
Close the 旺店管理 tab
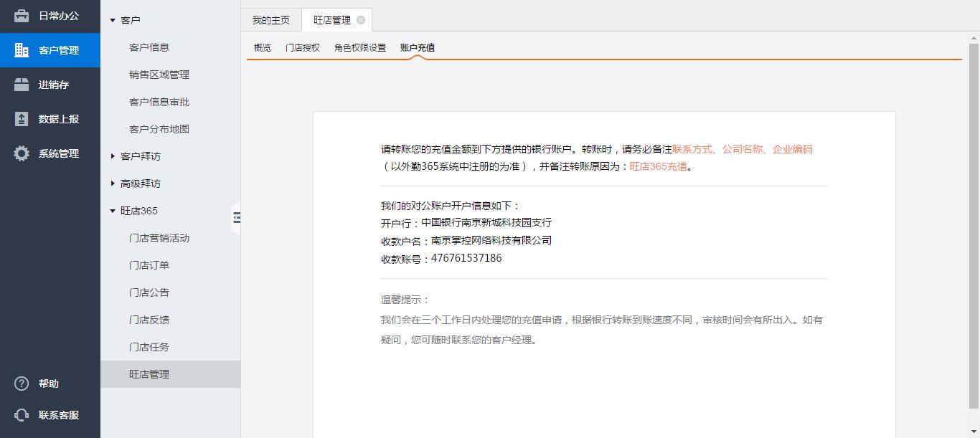[361, 20]
